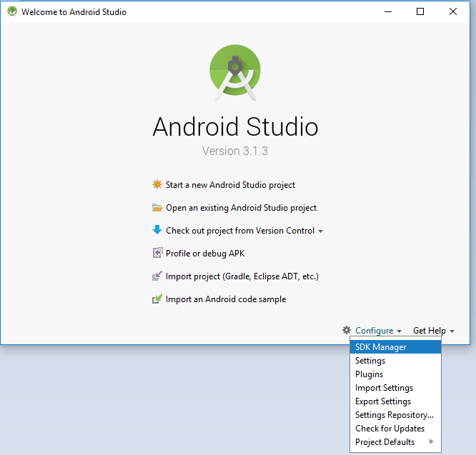The height and width of the screenshot is (455, 476).
Task: Click the Import project arrow icon
Action: pyautogui.click(x=157, y=276)
